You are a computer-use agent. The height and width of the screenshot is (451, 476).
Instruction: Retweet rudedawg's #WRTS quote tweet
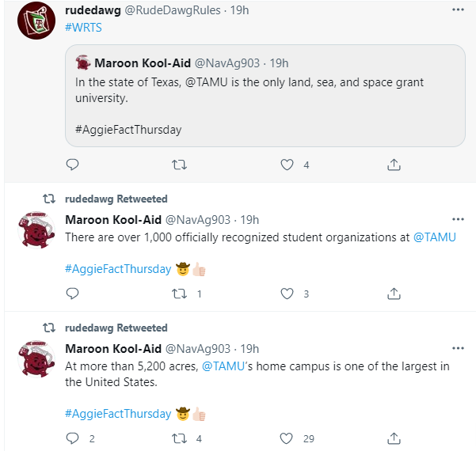[179, 165]
